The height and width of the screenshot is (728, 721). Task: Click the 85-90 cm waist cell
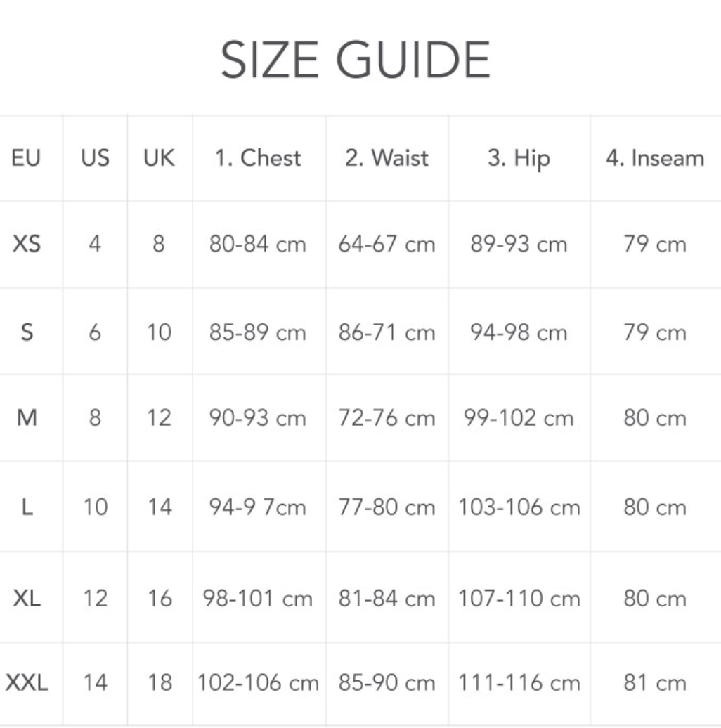tap(387, 682)
